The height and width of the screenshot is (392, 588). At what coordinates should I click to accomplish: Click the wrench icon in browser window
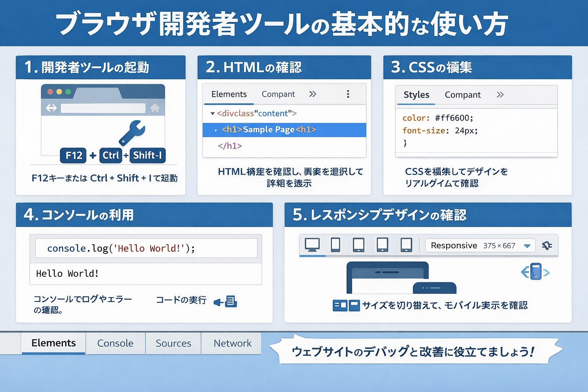coord(132,132)
